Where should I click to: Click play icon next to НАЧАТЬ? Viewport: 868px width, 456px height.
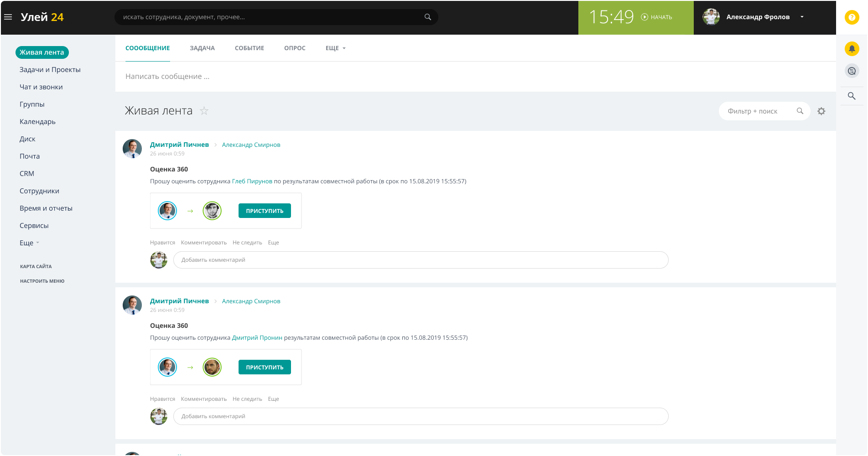pyautogui.click(x=644, y=17)
